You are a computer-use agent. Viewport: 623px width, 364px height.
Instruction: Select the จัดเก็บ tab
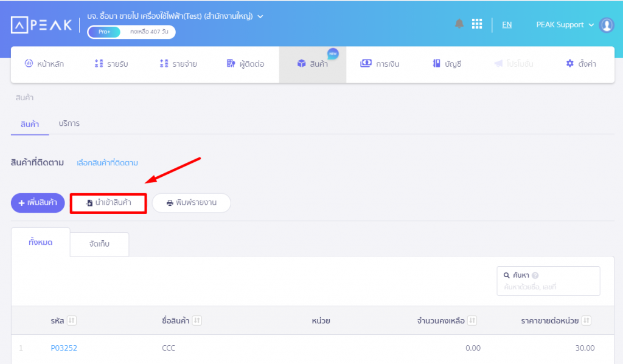pos(99,244)
